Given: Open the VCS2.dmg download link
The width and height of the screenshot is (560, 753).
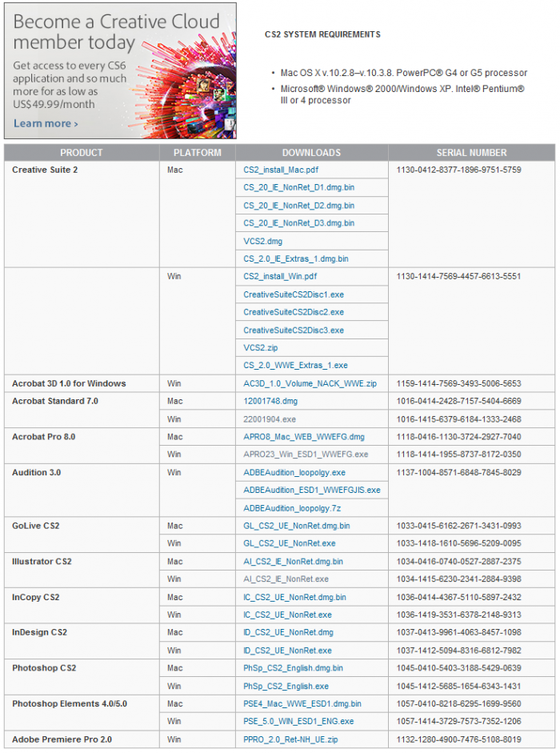Looking at the screenshot, I should point(262,241).
